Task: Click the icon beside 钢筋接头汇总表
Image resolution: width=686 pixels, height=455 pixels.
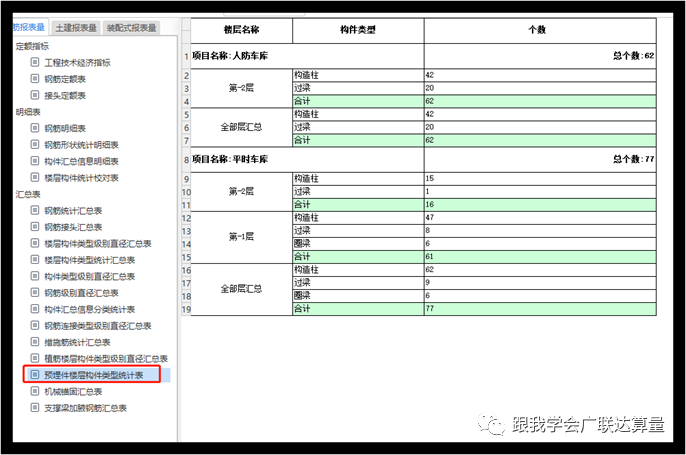Action: click(x=35, y=227)
